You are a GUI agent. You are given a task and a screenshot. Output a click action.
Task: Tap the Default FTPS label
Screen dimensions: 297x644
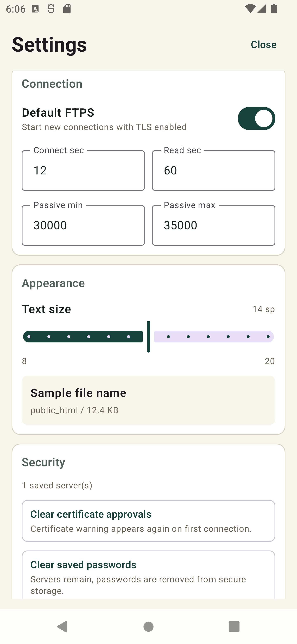click(x=58, y=112)
